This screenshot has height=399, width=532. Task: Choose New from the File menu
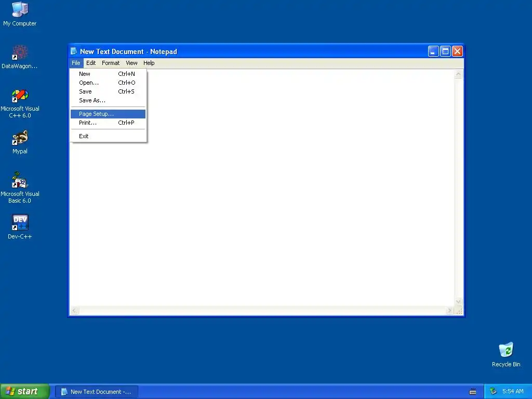108,74
